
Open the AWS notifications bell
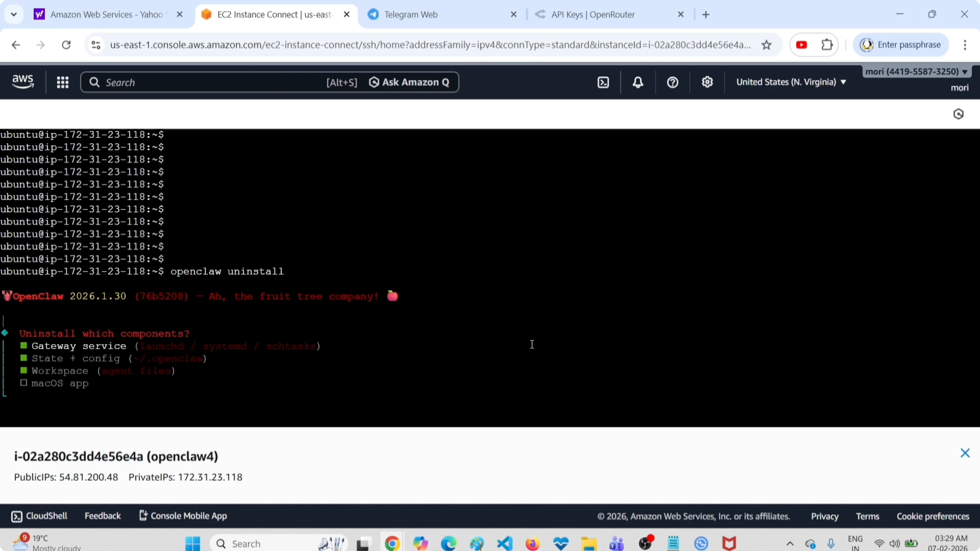click(x=638, y=82)
